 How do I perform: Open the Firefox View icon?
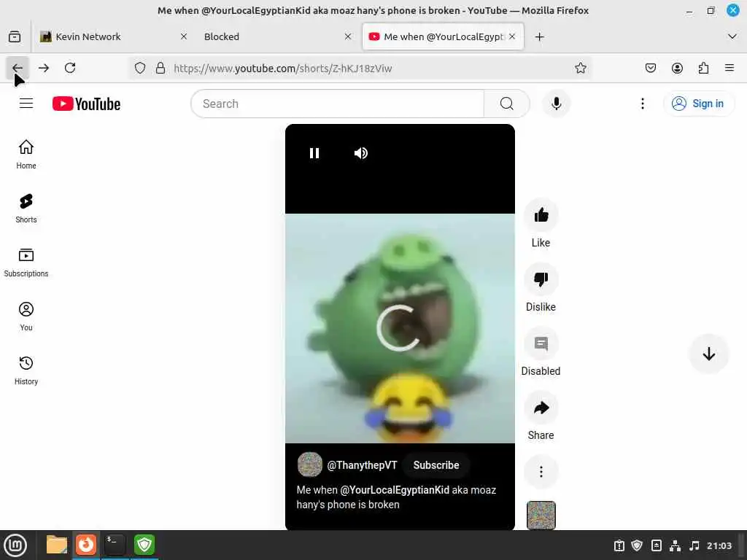(x=15, y=36)
